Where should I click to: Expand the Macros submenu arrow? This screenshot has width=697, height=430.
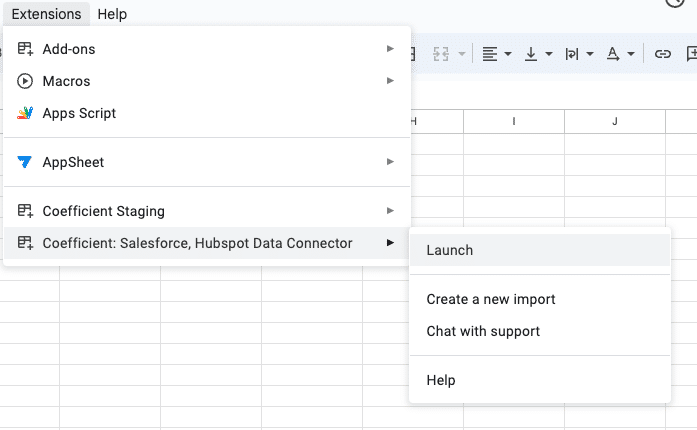pyautogui.click(x=390, y=81)
